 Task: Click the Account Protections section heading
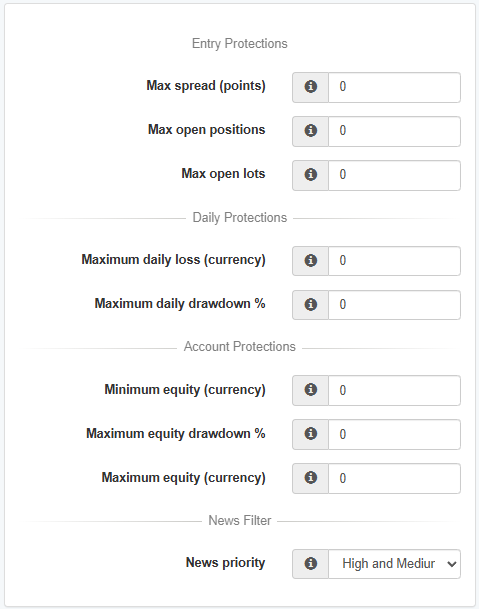coord(240,346)
